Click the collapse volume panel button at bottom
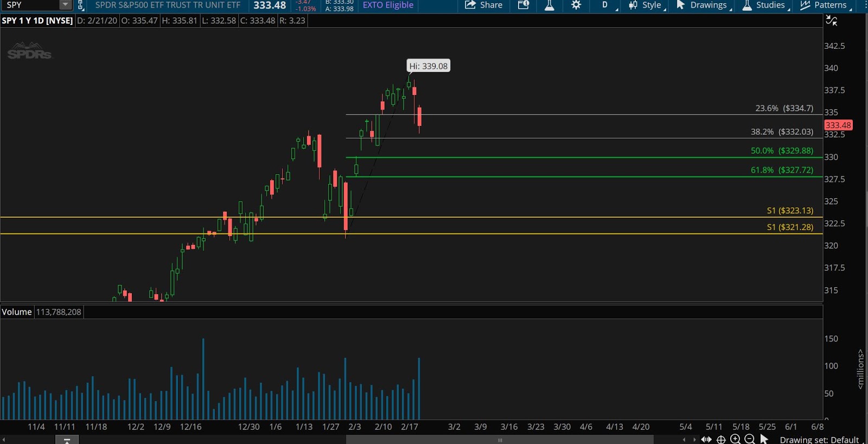 click(67, 440)
